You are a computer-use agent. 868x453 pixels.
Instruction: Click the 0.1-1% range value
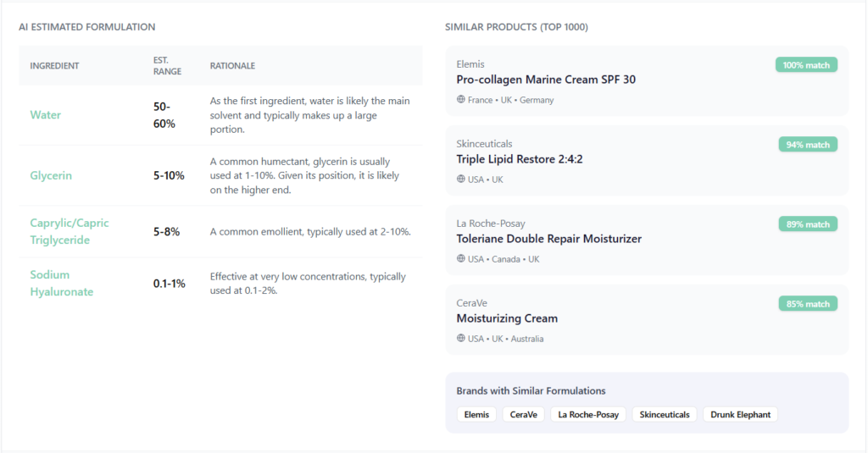[x=169, y=284]
